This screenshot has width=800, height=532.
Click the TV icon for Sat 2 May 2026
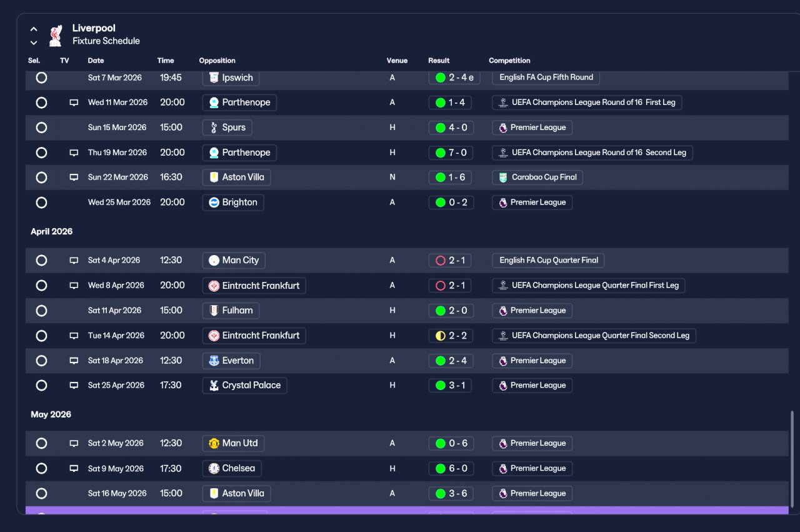coord(74,443)
